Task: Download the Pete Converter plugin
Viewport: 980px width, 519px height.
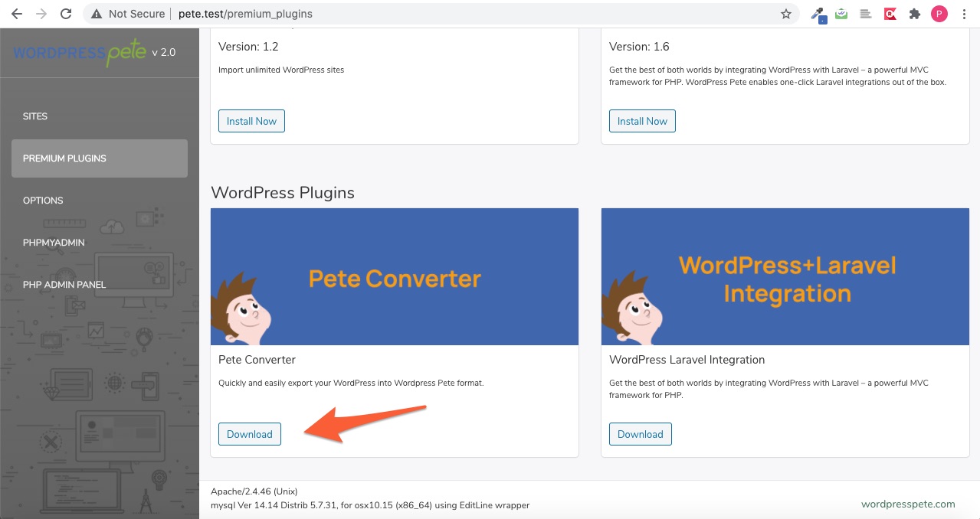Action: pyautogui.click(x=250, y=434)
